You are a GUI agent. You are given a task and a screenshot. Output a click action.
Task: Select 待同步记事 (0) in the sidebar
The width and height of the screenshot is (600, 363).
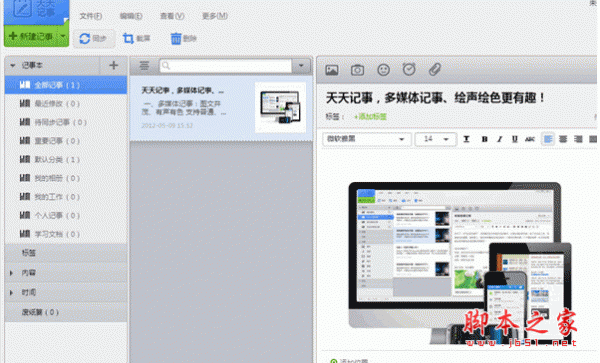click(x=66, y=122)
